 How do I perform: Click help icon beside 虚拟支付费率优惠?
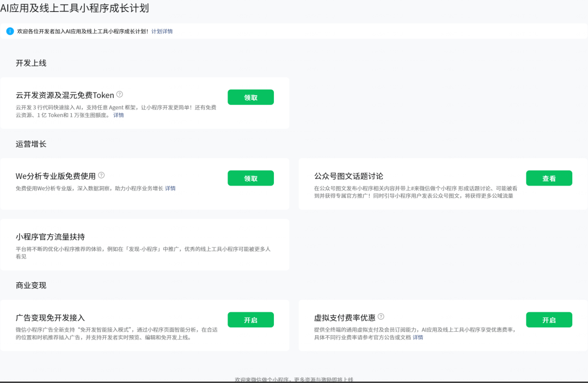[381, 317]
